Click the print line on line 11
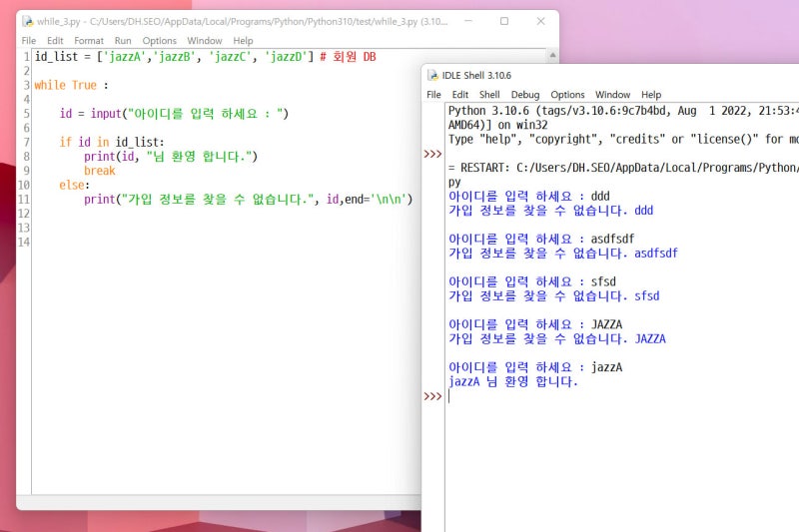The image size is (799, 532). coord(248,199)
